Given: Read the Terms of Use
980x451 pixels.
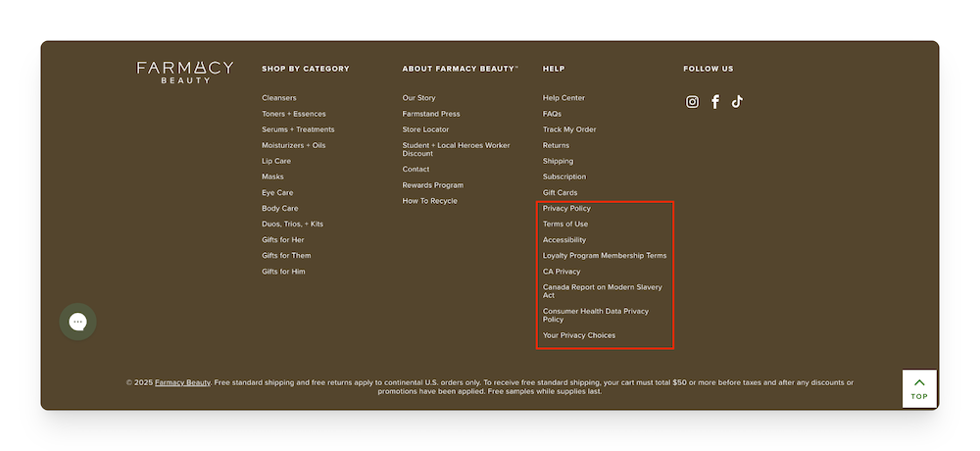Looking at the screenshot, I should coord(565,224).
